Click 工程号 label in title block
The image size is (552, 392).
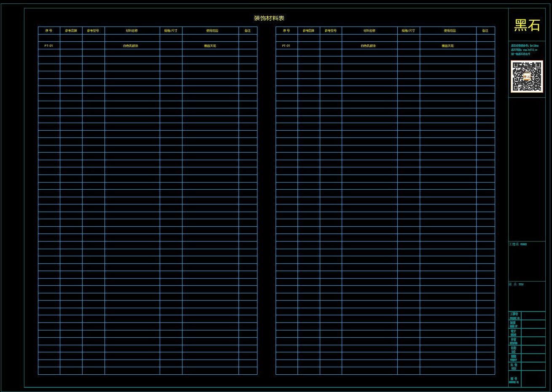click(x=513, y=314)
